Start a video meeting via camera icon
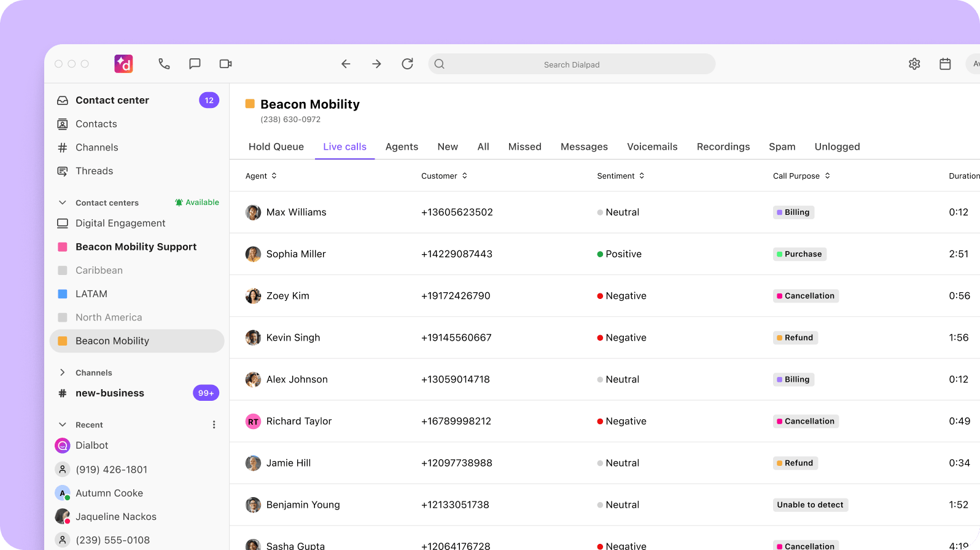 click(x=225, y=64)
